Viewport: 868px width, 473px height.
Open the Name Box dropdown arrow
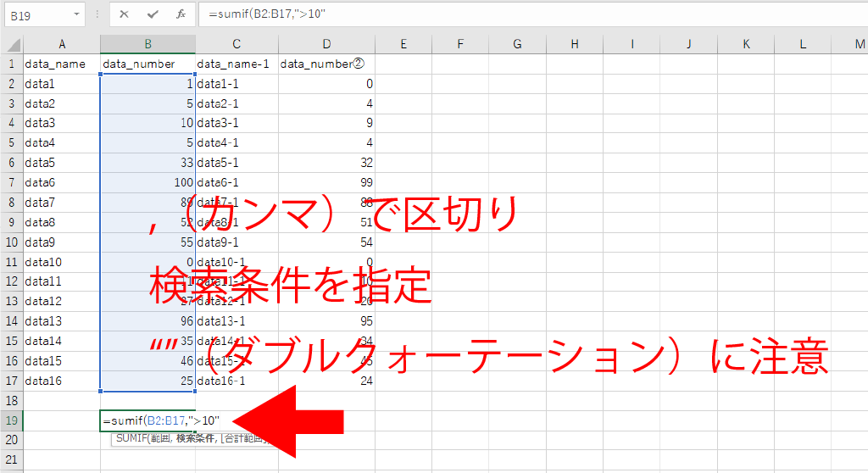(77, 14)
